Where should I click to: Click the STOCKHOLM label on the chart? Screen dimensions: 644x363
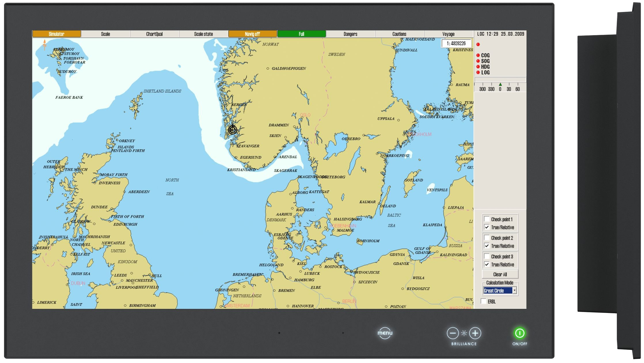pos(419,134)
